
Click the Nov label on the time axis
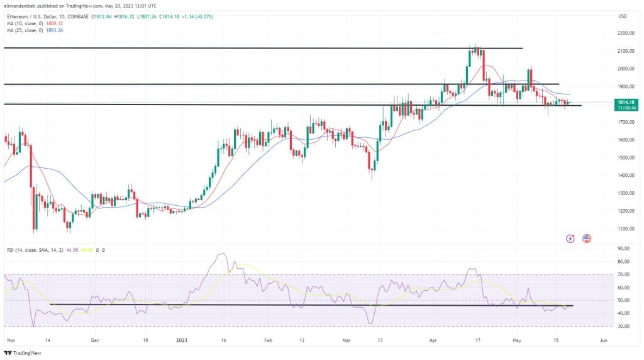[11, 340]
